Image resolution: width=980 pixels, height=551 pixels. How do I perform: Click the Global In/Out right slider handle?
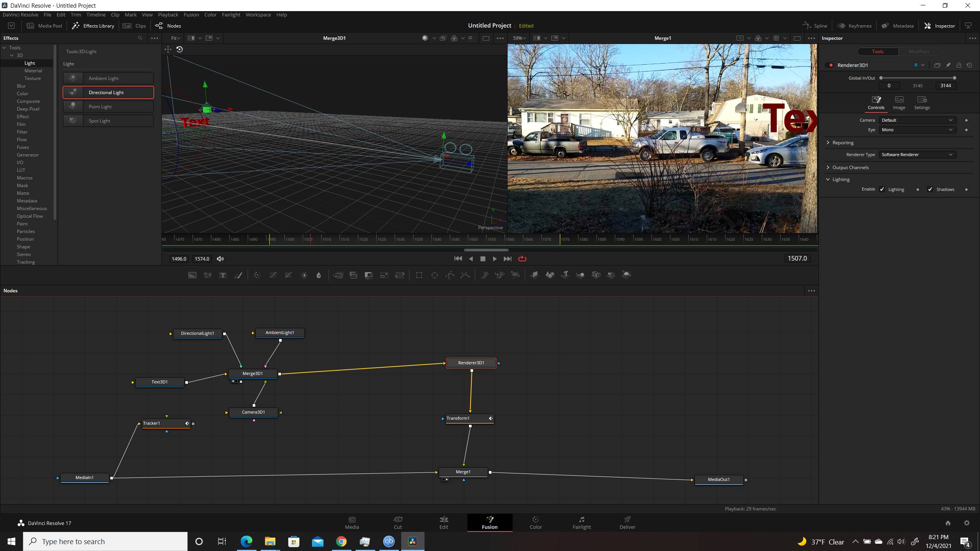point(954,78)
